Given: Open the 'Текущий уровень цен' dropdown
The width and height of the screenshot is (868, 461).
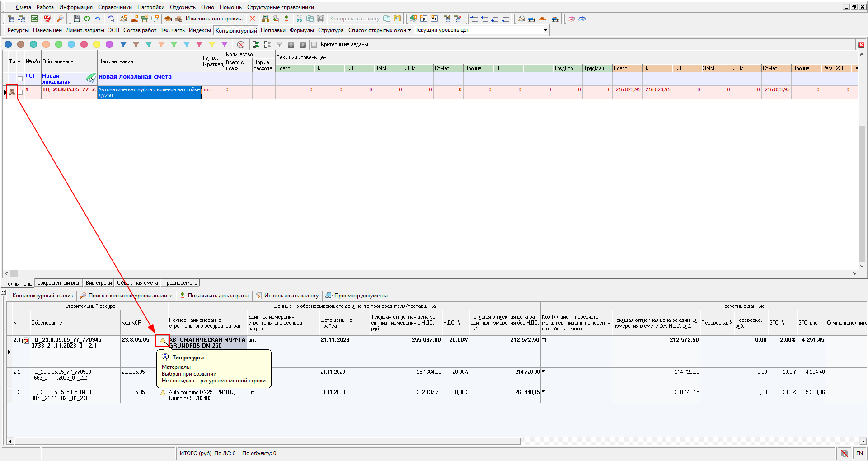Looking at the screenshot, I should coord(545,30).
